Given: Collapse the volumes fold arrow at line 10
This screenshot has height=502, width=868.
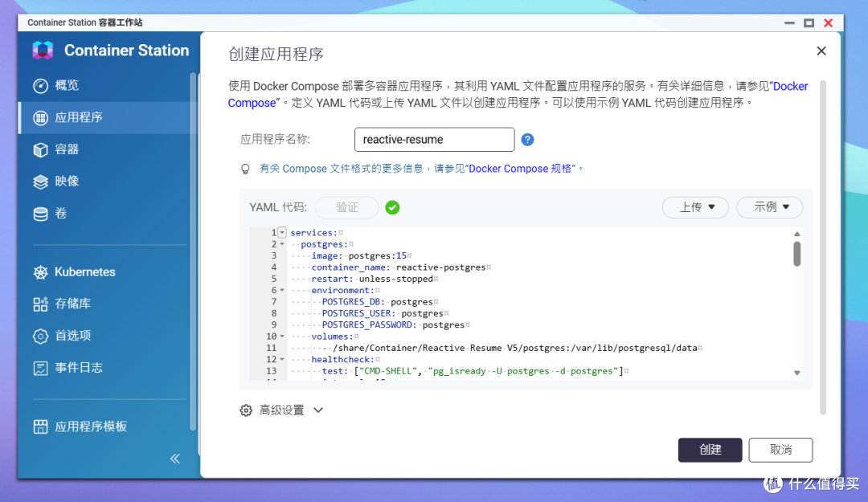Looking at the screenshot, I should 282,337.
